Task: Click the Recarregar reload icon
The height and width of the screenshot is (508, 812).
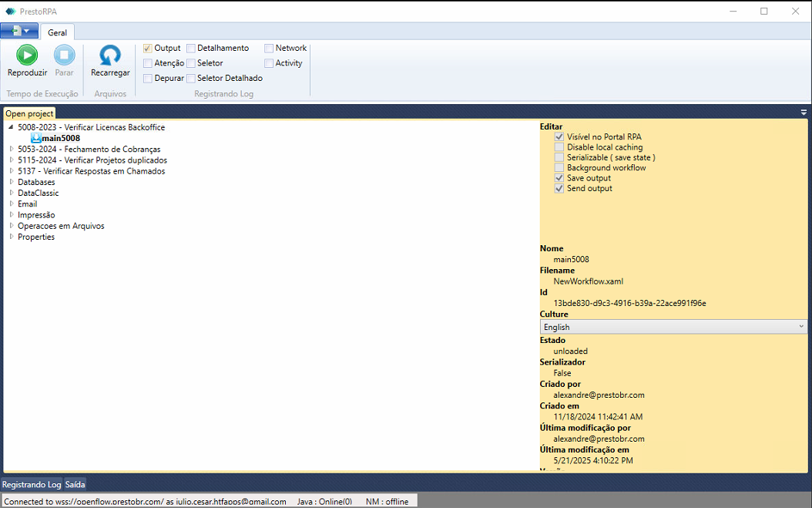Action: (110, 55)
